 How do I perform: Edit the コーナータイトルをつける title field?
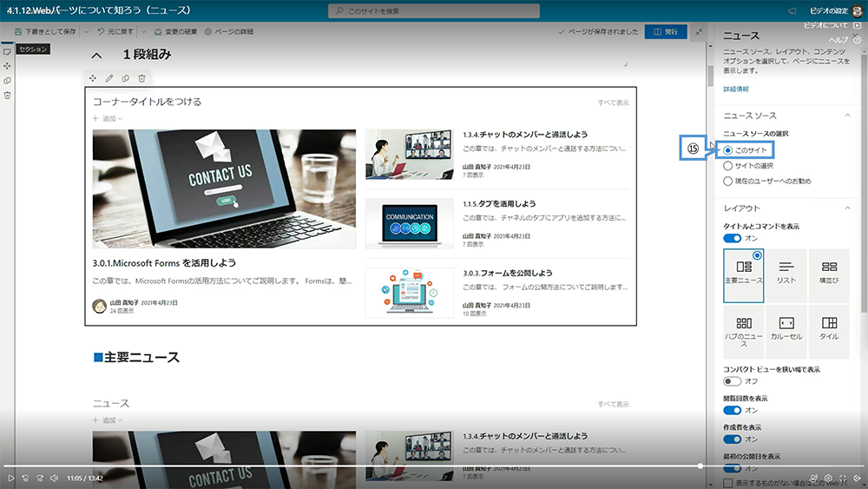[x=147, y=102]
